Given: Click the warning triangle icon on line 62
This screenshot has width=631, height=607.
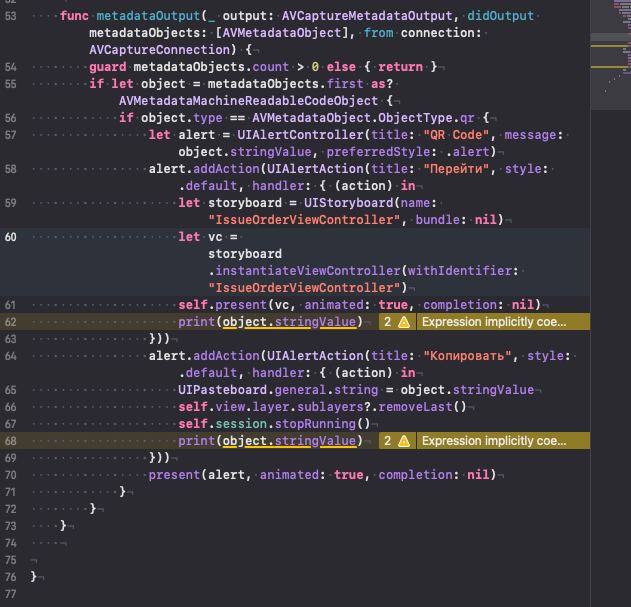Looking at the screenshot, I should point(404,322).
